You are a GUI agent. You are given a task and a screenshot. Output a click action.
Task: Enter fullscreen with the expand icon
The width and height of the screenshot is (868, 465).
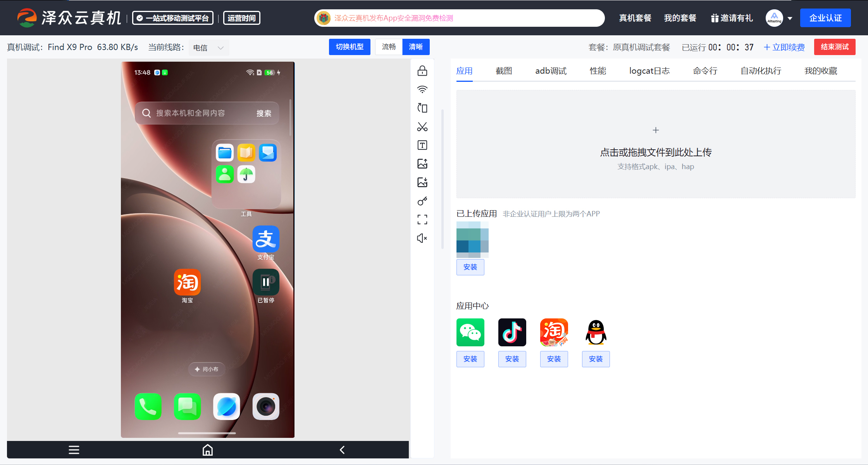422,220
